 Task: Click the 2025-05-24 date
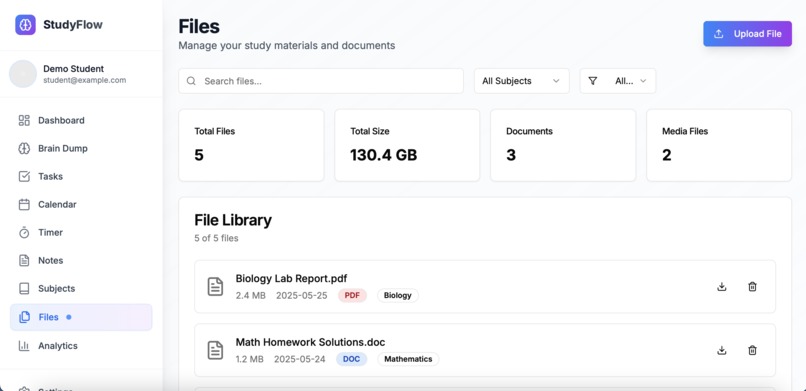click(x=300, y=359)
